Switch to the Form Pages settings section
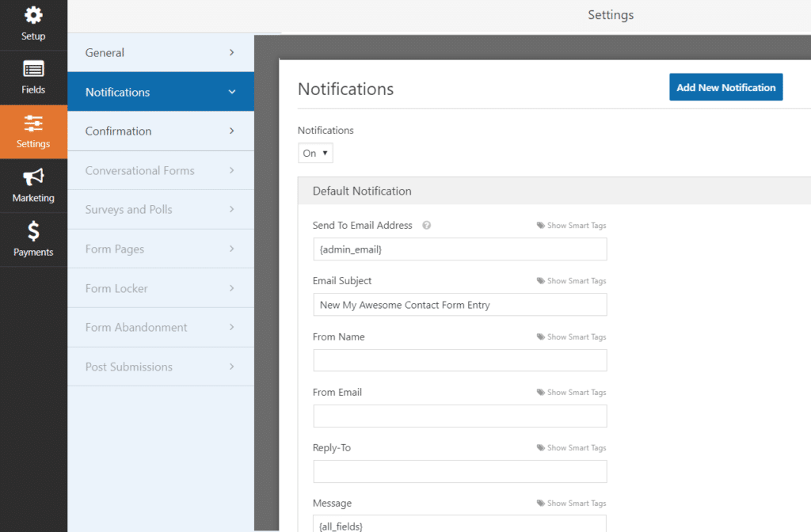The height and width of the screenshot is (532, 811). tap(160, 249)
